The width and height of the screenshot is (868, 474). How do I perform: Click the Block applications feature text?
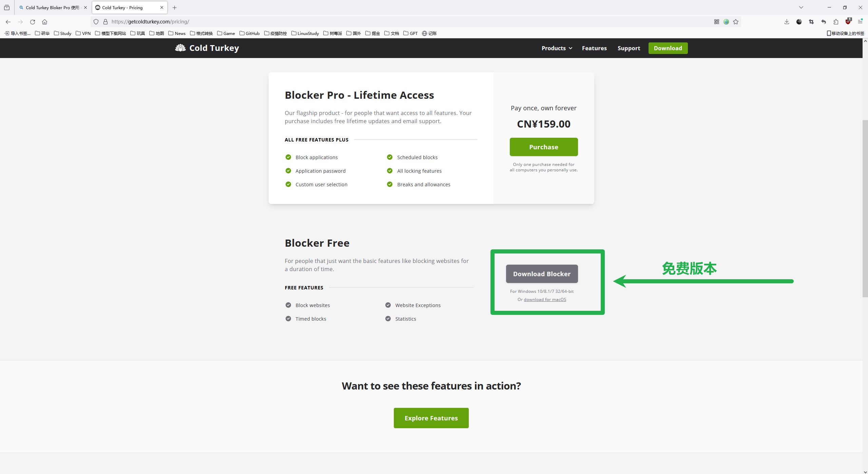click(x=316, y=157)
